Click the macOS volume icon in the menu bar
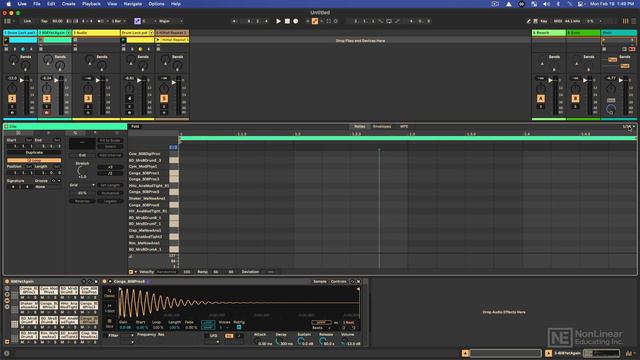 546,4
